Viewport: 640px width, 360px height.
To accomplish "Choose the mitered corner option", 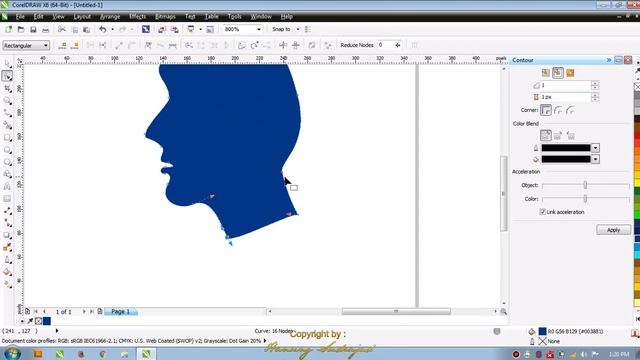I will (x=546, y=110).
